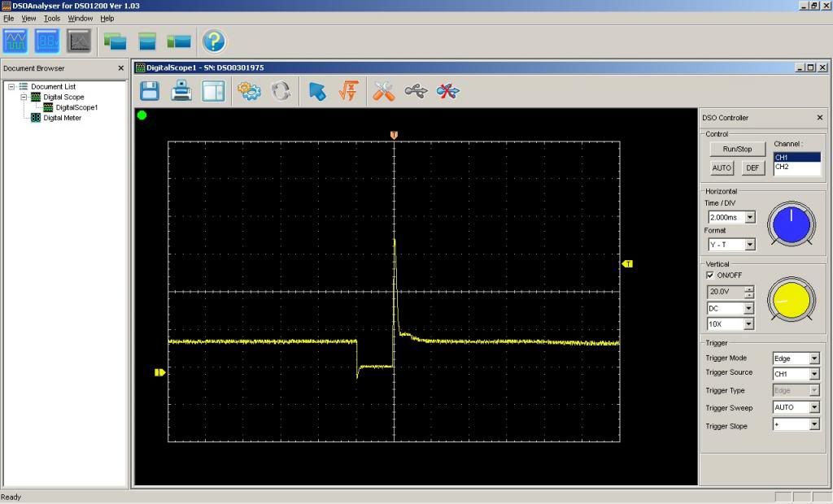
Task: Click the refresh arrows icon
Action: [281, 91]
